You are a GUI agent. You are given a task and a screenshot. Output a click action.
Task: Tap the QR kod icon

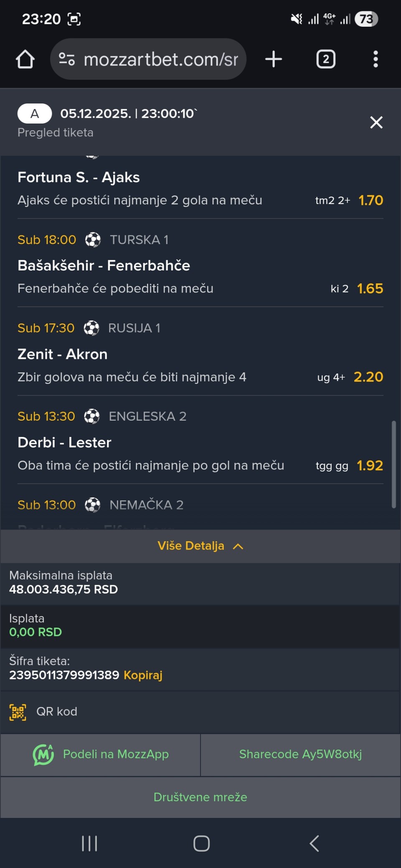click(18, 712)
